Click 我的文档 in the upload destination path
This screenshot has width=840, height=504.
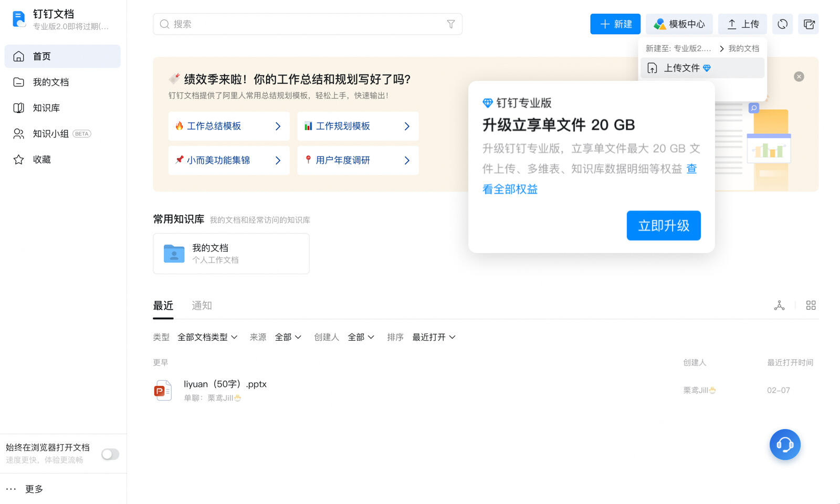[743, 48]
